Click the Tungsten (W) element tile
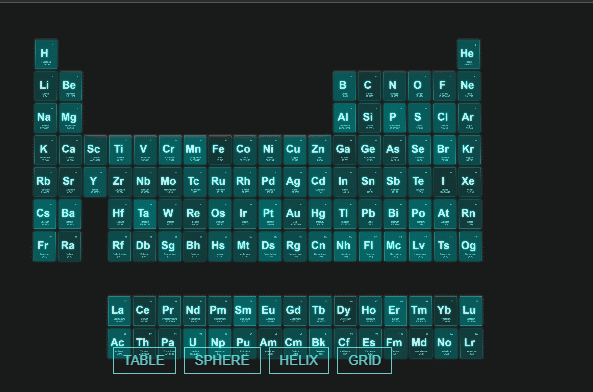593x392 pixels. point(169,214)
